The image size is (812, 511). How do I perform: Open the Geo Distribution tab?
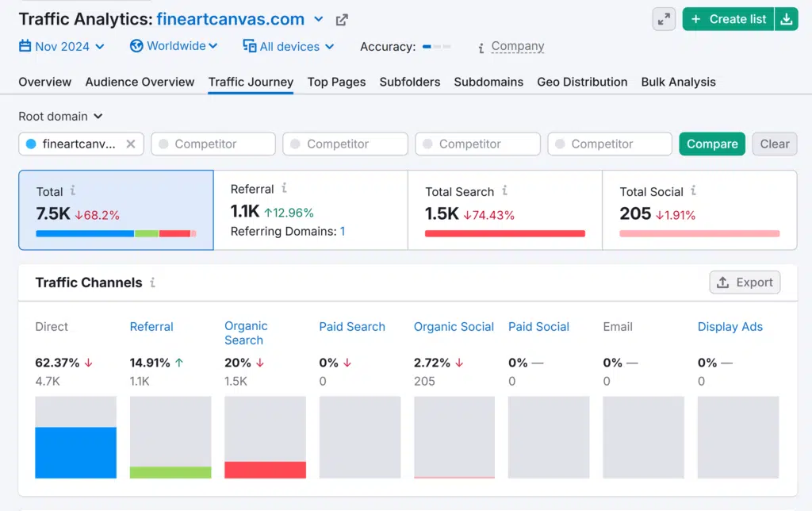coord(582,82)
